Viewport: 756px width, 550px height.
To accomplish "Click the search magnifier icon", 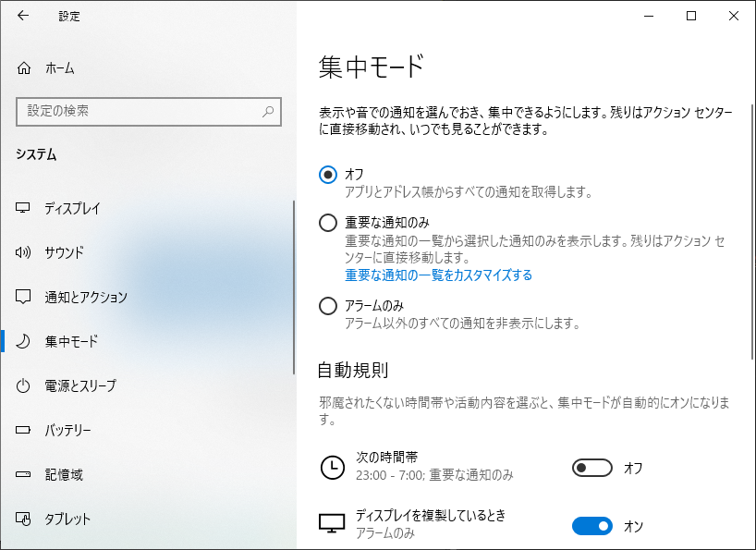I will [268, 112].
